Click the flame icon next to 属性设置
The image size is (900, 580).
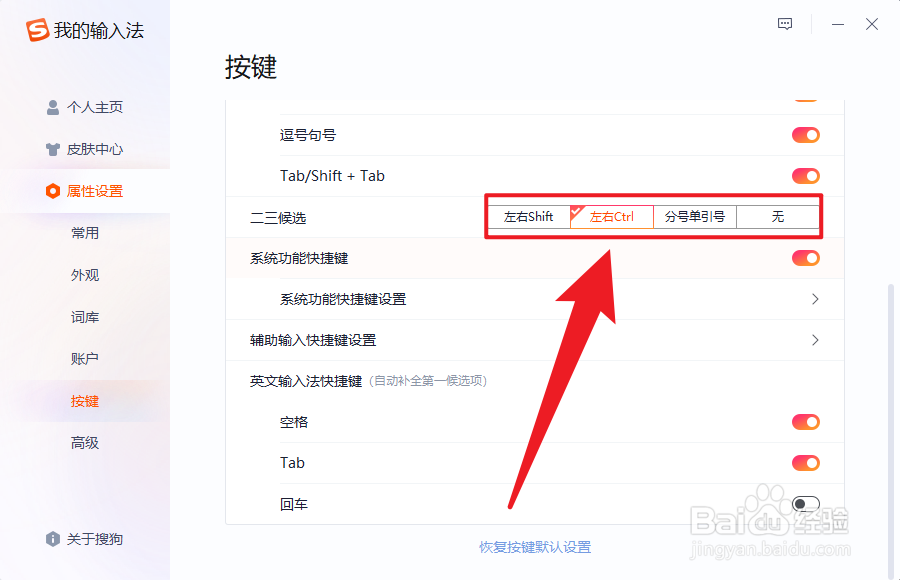[x=53, y=191]
